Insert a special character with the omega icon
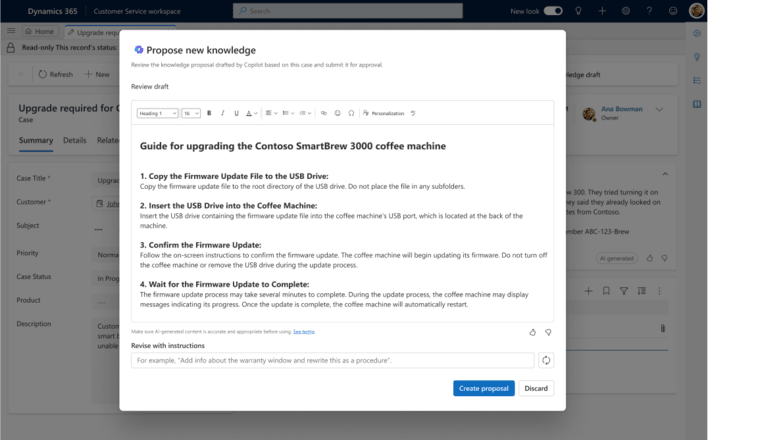758x440 pixels. (351, 113)
